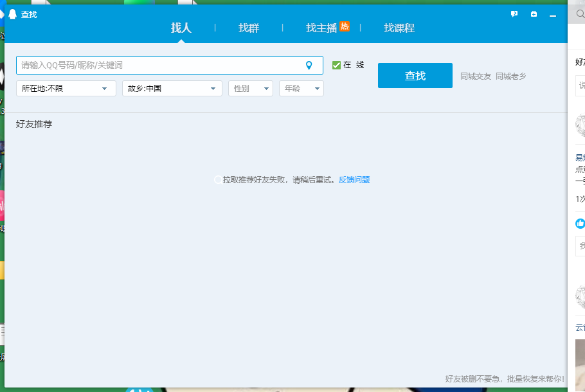Click the plus icon next to the feedback icon
The image size is (585, 392).
point(534,14)
